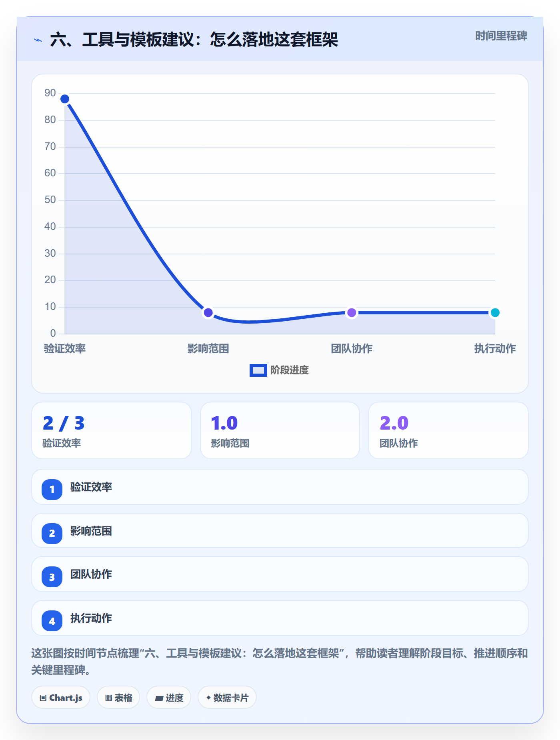The height and width of the screenshot is (740, 560).
Task: Click the Chart.js tag
Action: coord(61,698)
